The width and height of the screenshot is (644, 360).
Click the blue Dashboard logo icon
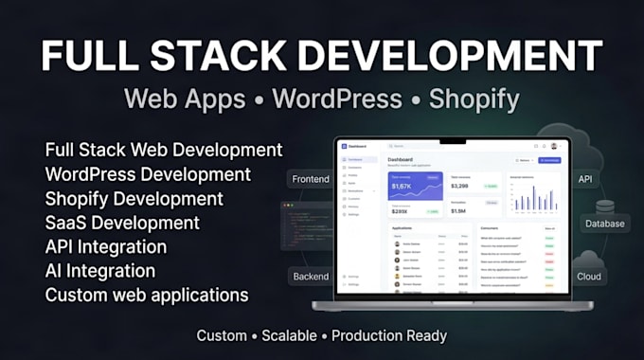tap(344, 146)
